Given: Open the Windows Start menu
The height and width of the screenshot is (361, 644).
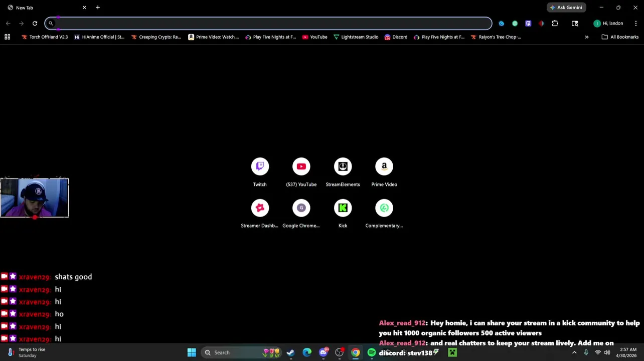Looking at the screenshot, I should pos(192,352).
